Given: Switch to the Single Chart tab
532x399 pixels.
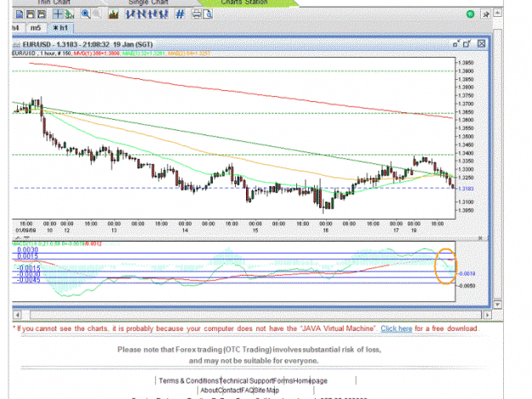Looking at the screenshot, I should point(148,3).
